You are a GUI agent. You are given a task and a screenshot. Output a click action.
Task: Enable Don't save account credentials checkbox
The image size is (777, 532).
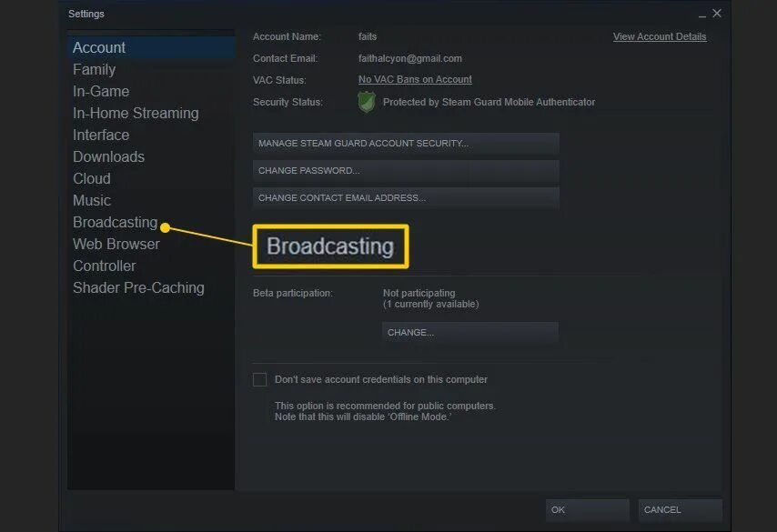(x=259, y=379)
